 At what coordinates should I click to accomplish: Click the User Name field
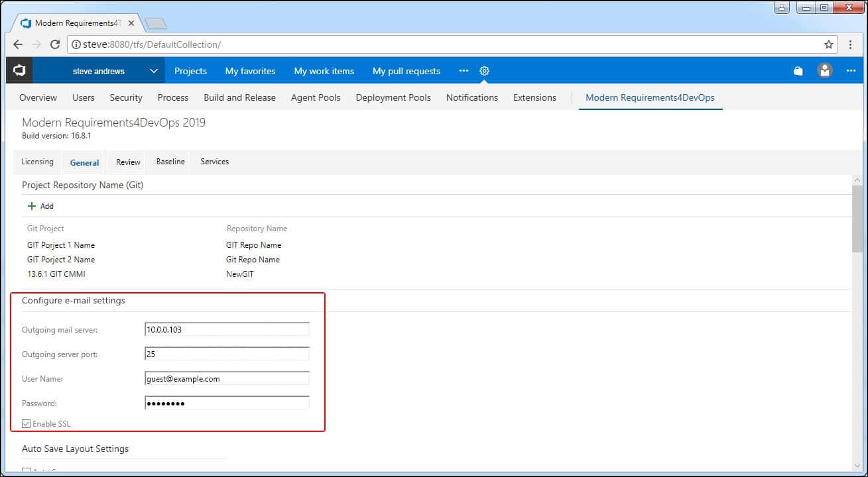(x=227, y=378)
